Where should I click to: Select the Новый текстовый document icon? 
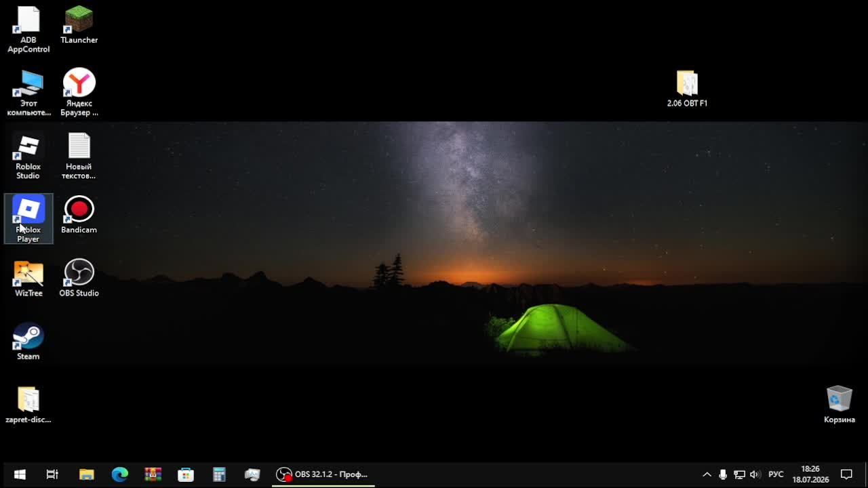click(x=79, y=156)
